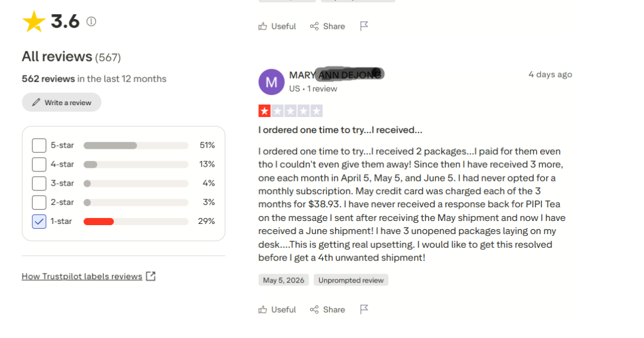Select the 2-star filter checkbox
The width and height of the screenshot is (644, 338).
[39, 202]
